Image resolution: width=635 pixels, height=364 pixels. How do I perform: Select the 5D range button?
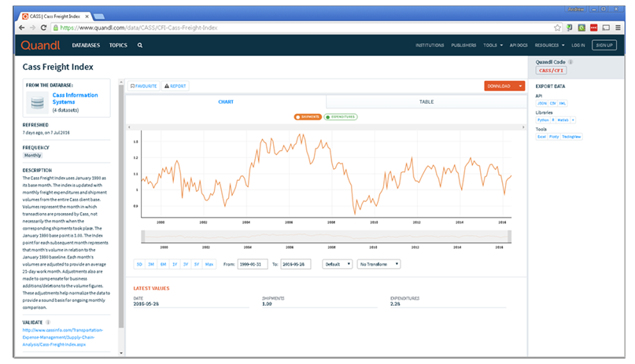139,264
